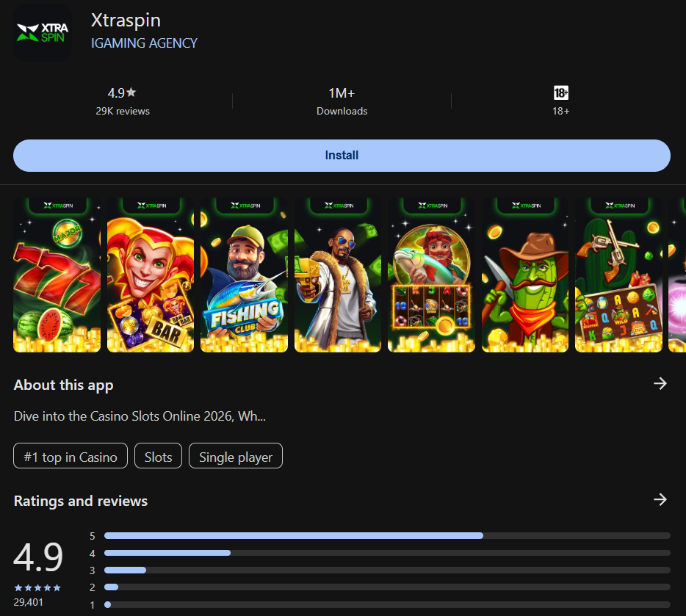Click the Xtraspin app logo icon
The image size is (686, 616).
(x=43, y=32)
